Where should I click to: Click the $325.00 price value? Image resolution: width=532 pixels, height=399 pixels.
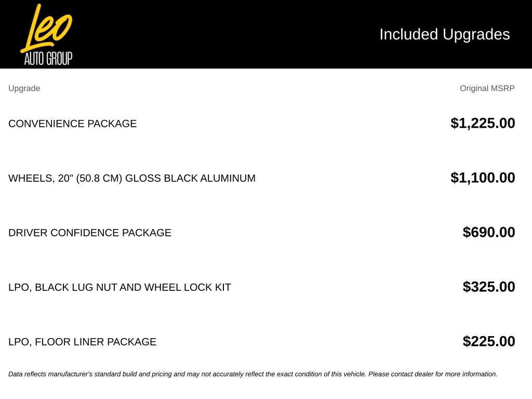coord(488,287)
